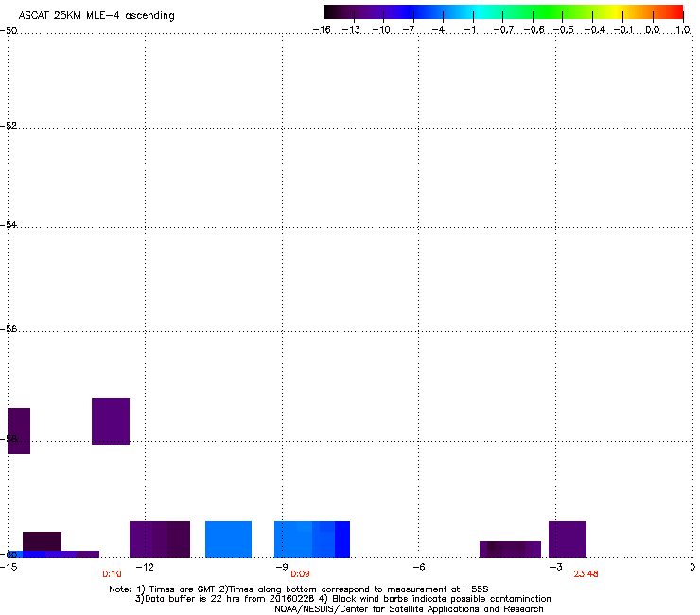Pick the cyan section of the color bar
Screen dimensions: 700x615
click(x=480, y=11)
